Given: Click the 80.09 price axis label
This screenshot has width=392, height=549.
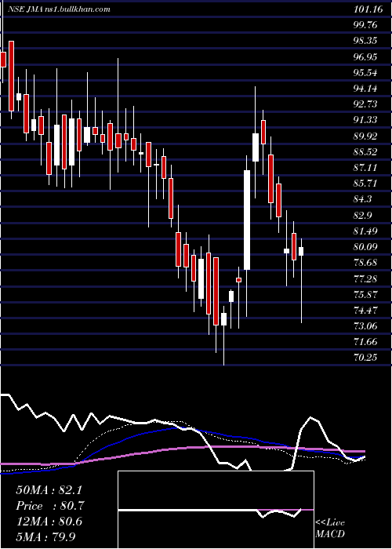Looking at the screenshot, I should 365,247.
